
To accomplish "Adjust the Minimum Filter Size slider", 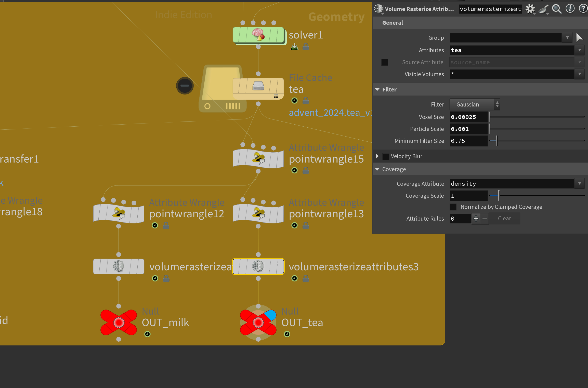I will (496, 141).
